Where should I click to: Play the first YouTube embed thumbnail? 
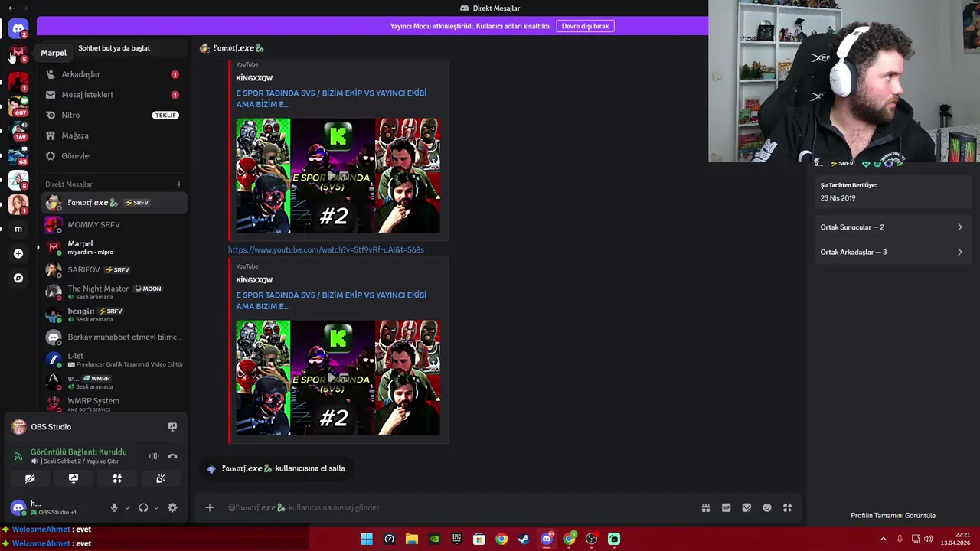(338, 175)
